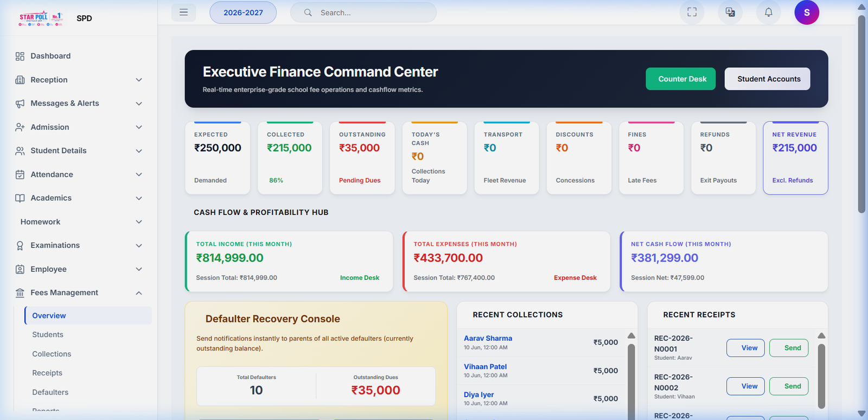View receipt REC-2026-N0002

[746, 386]
